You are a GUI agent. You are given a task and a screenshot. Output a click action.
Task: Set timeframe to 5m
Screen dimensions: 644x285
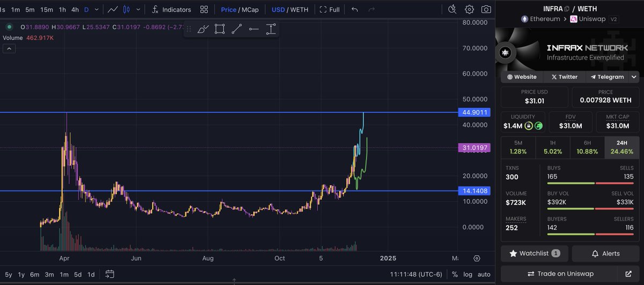pyautogui.click(x=30, y=10)
